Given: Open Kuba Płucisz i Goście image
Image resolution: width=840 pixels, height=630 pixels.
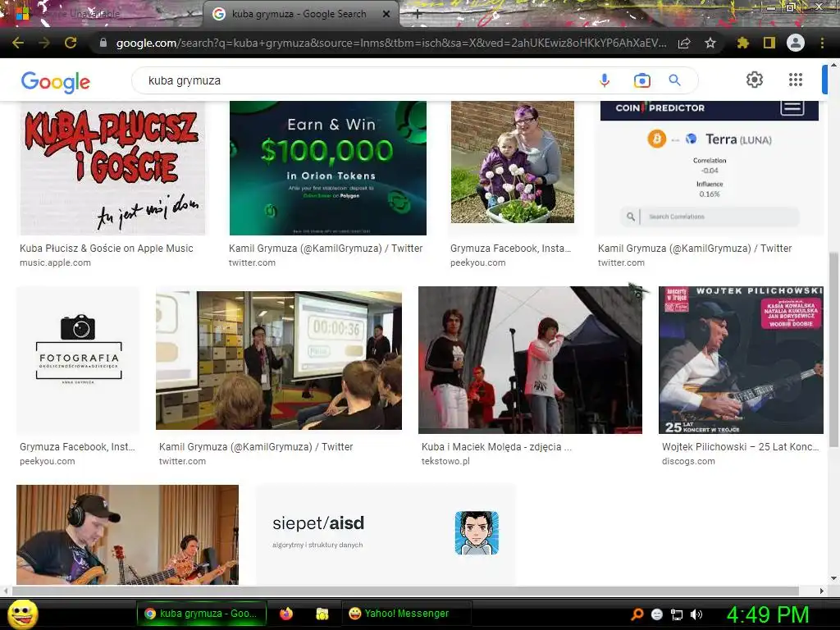Looking at the screenshot, I should [112, 168].
